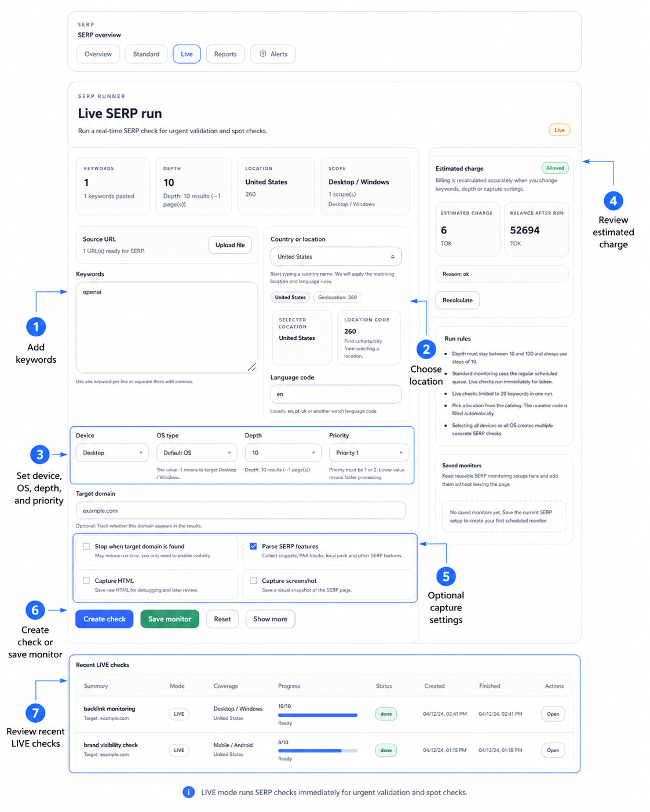The height and width of the screenshot is (812, 650).
Task: Click the Target domain input field
Action: (241, 511)
